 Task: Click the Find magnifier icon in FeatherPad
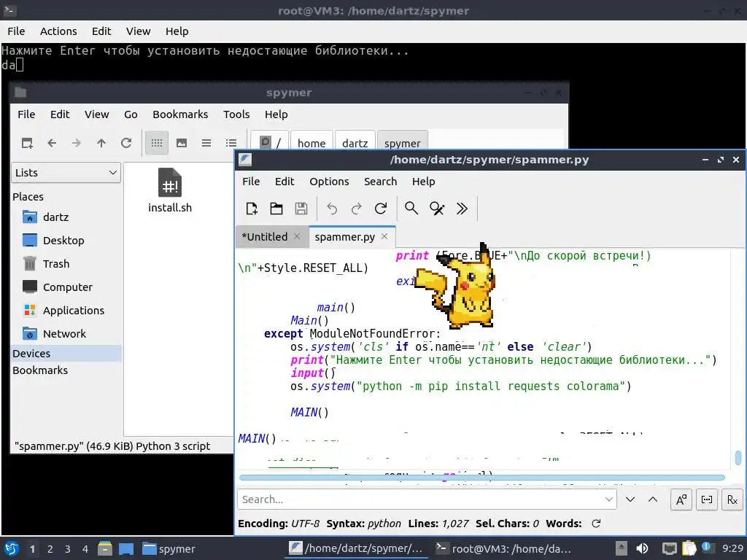[411, 209]
